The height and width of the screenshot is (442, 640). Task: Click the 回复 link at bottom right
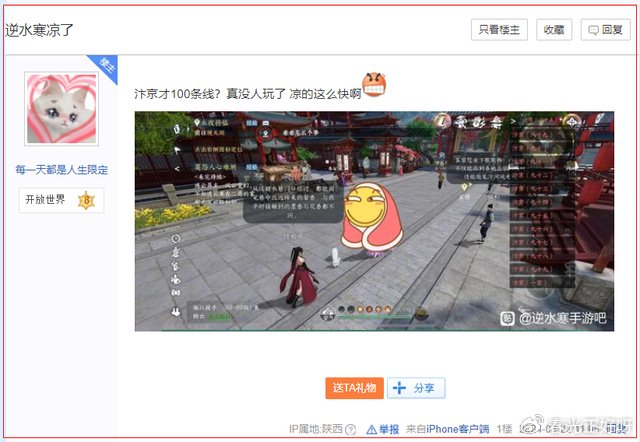click(x=616, y=429)
